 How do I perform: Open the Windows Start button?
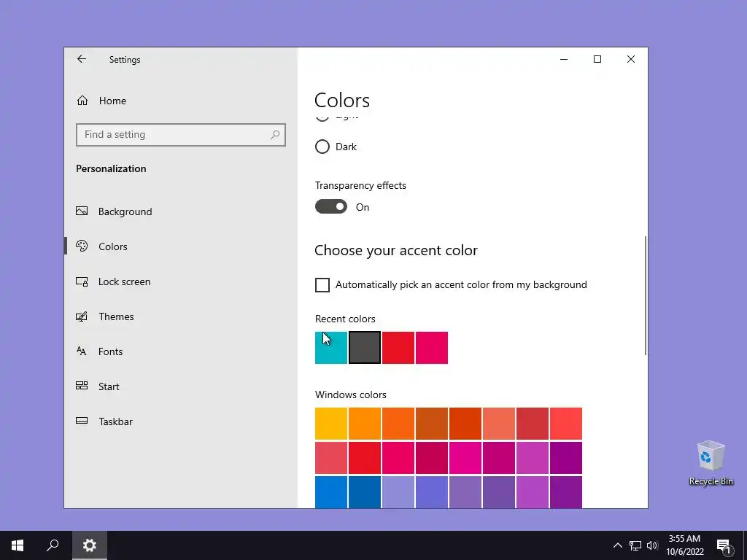click(18, 545)
